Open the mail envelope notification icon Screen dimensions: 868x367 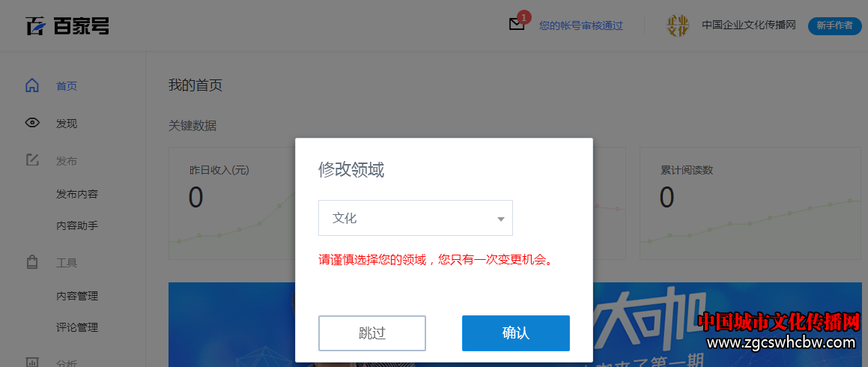517,25
